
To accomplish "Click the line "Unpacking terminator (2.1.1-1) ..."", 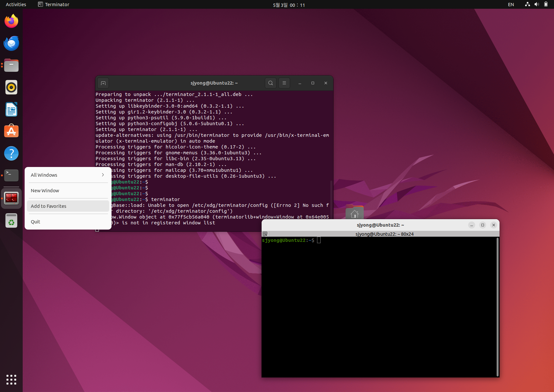I will [x=145, y=100].
